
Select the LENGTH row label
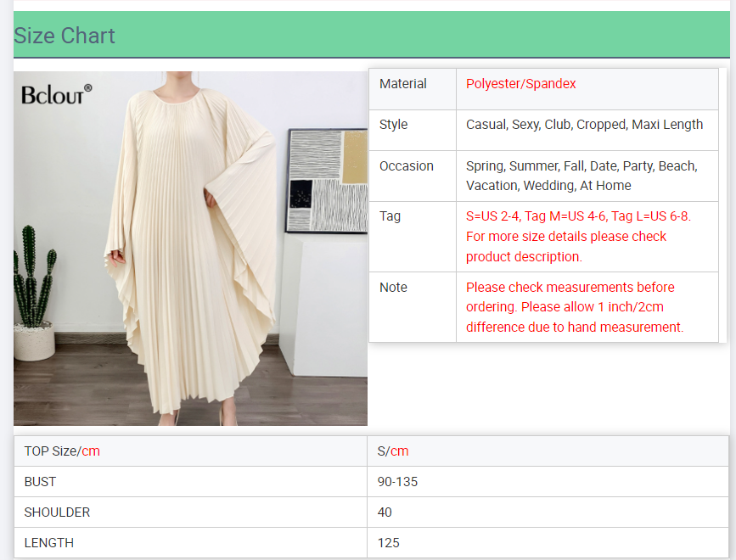tap(49, 543)
